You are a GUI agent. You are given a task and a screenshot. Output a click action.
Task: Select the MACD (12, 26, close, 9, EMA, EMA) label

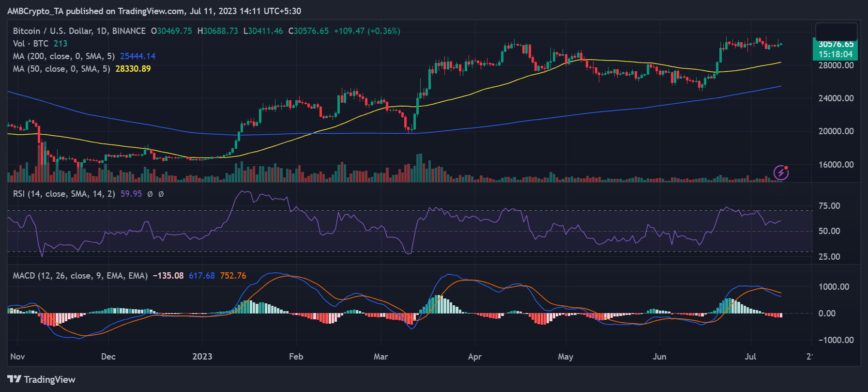coord(80,276)
